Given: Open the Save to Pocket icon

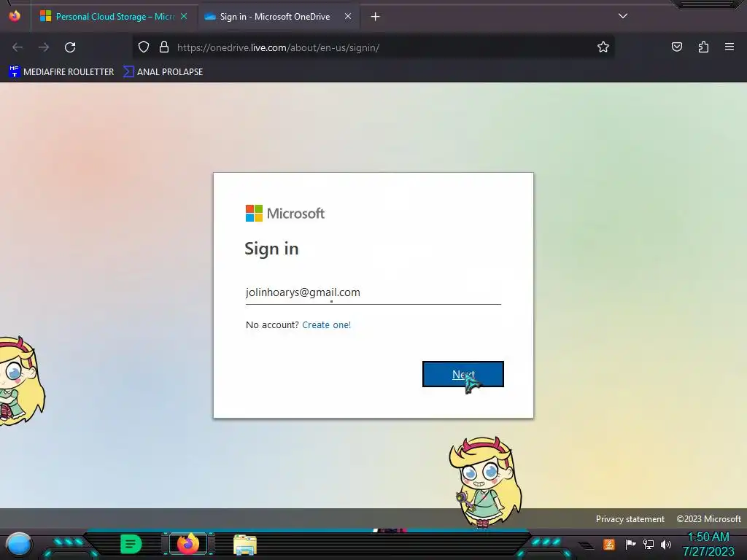Looking at the screenshot, I should coord(677,47).
